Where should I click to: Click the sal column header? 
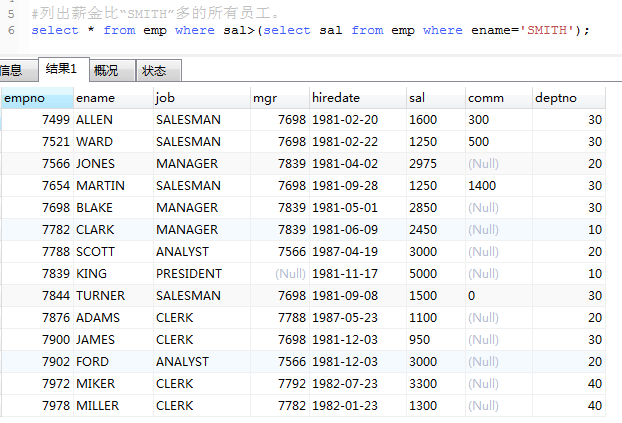point(436,98)
